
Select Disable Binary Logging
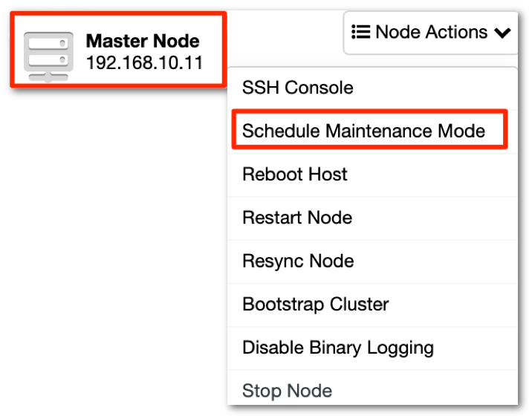click(x=372, y=348)
